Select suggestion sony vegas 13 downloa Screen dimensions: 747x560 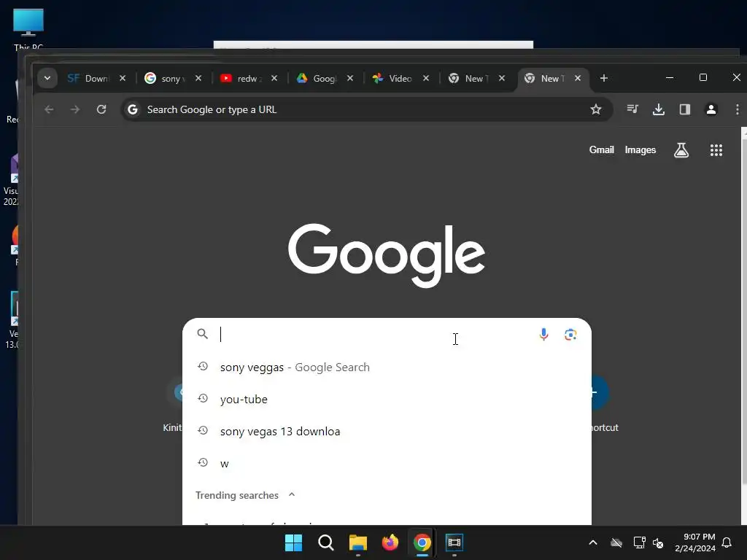[387, 432]
